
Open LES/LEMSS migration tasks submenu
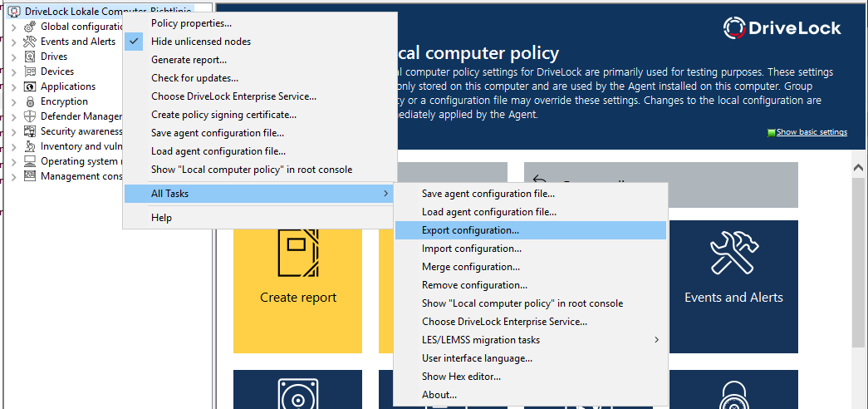click(530, 340)
